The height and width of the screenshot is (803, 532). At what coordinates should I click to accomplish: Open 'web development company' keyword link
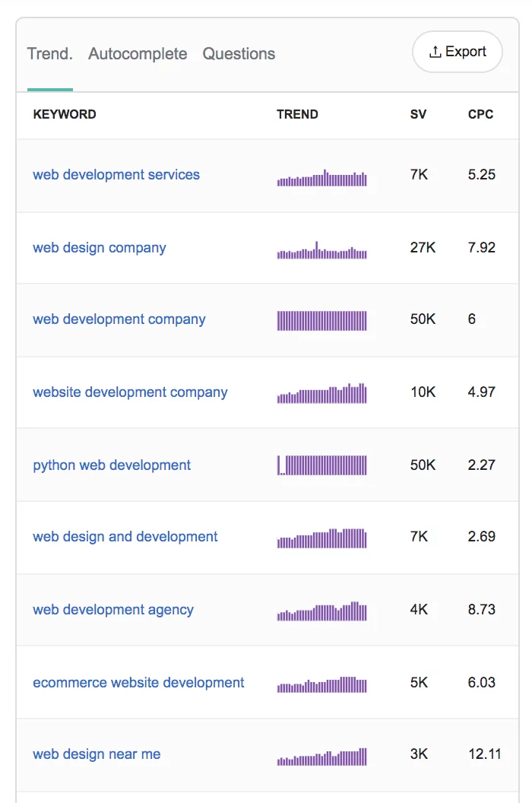pyautogui.click(x=119, y=319)
